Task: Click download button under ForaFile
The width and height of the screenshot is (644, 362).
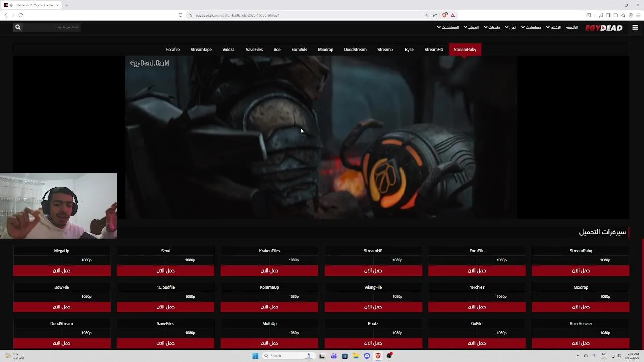Action: [477, 270]
